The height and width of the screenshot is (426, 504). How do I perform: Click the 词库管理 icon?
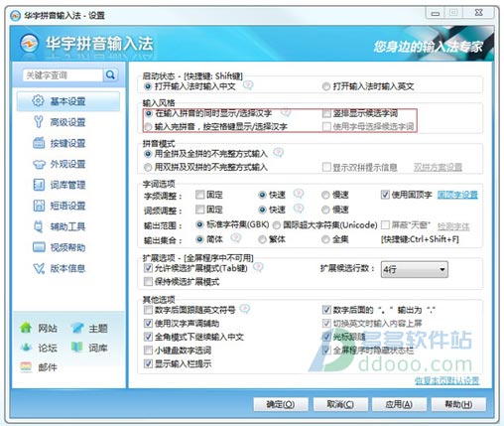[39, 185]
